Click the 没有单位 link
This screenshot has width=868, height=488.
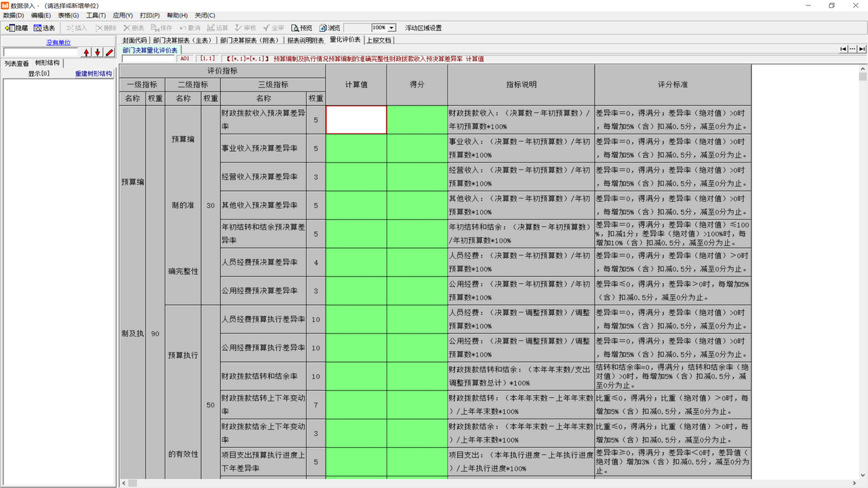coord(58,42)
